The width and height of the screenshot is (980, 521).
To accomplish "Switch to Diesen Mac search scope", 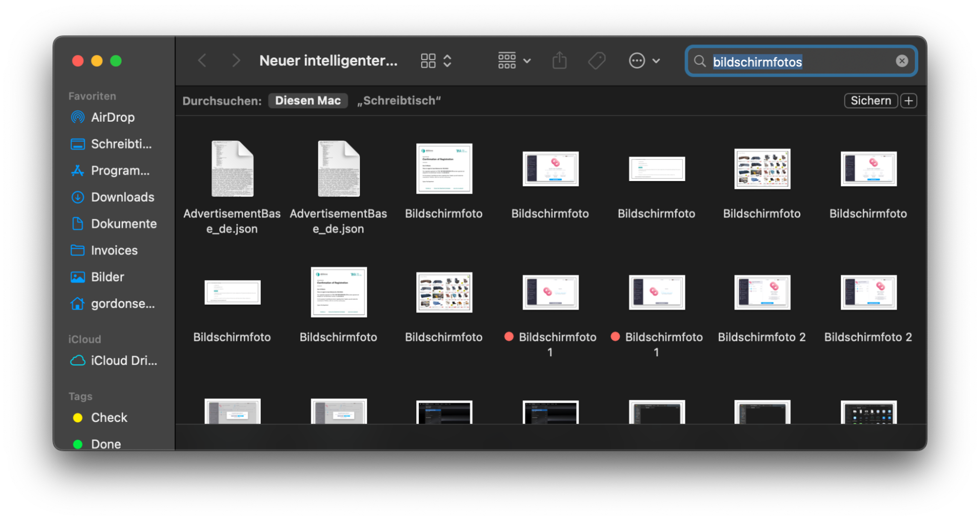I will pos(308,100).
